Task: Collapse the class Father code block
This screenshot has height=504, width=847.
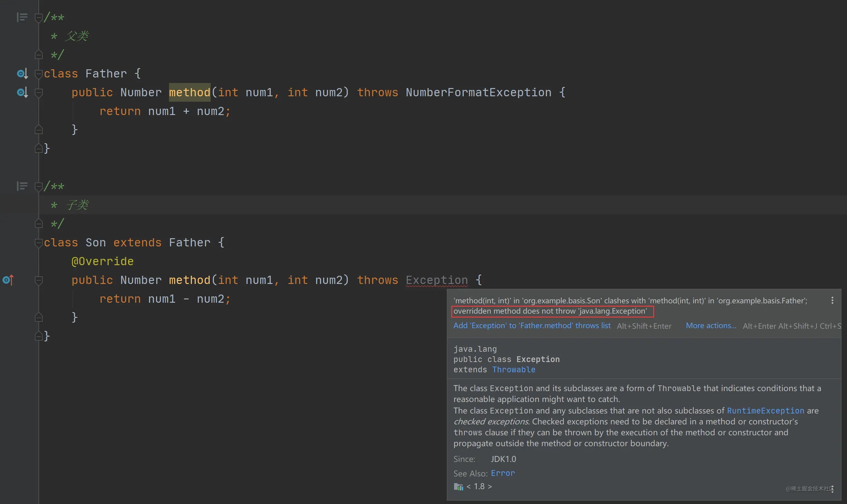Action: point(39,73)
